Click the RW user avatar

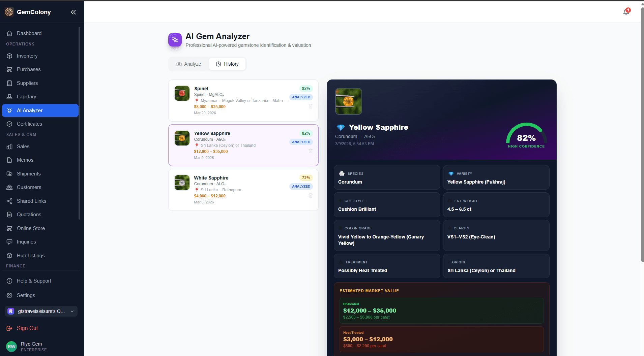click(11, 347)
